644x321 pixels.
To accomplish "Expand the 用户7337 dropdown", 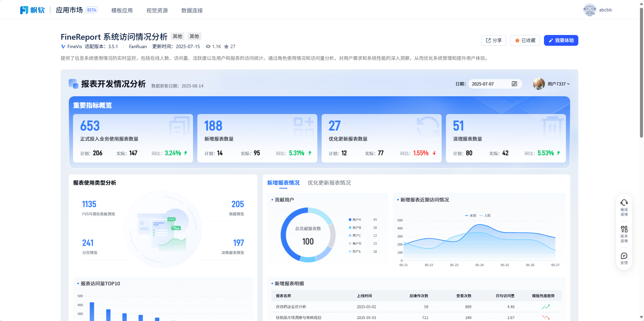I will pos(568,84).
